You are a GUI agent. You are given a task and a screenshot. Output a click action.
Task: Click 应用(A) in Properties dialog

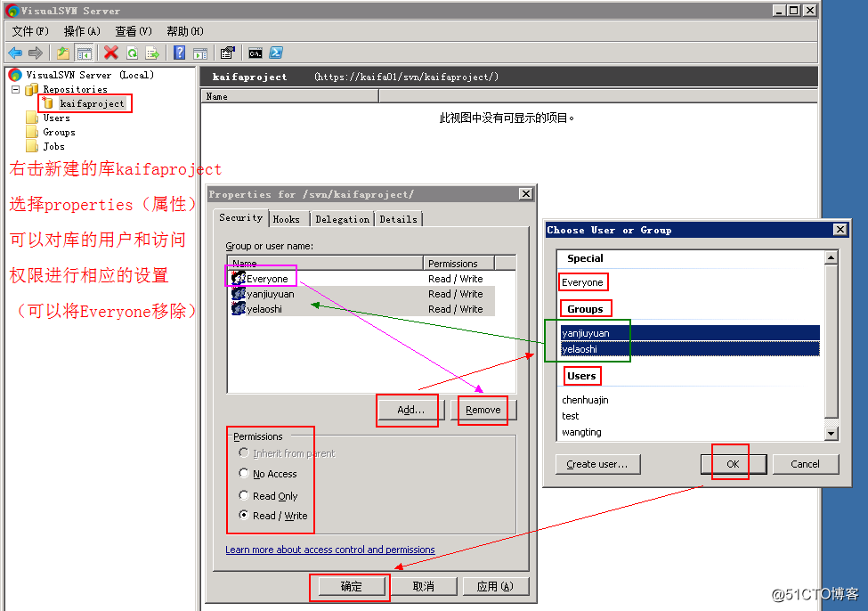(x=495, y=586)
